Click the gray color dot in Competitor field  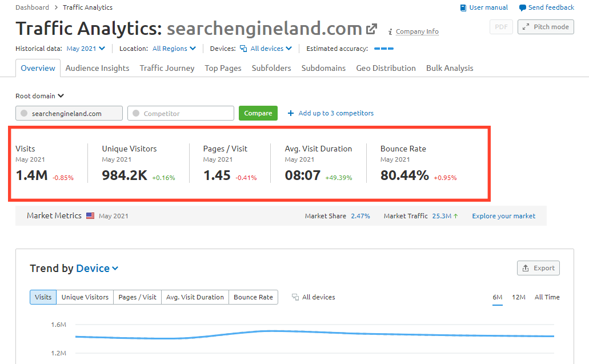pyautogui.click(x=136, y=113)
